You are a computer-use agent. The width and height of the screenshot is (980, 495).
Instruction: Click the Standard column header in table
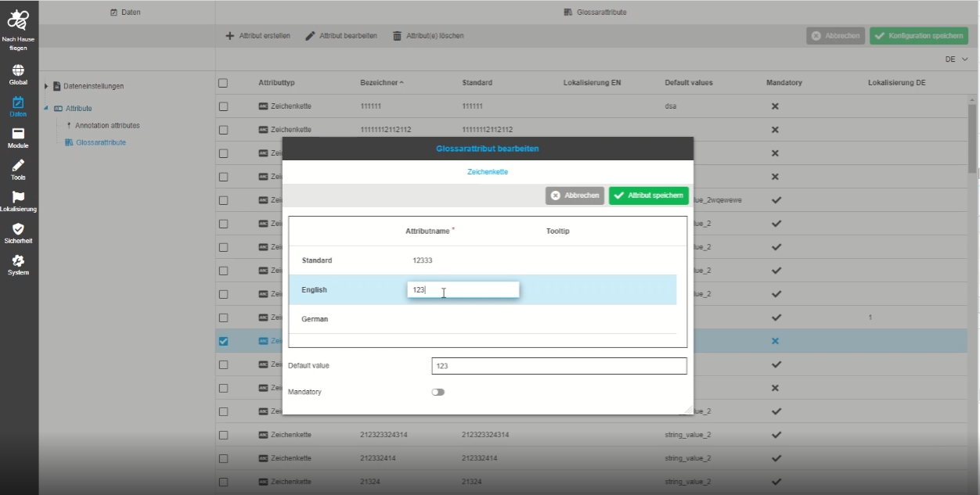pyautogui.click(x=477, y=83)
